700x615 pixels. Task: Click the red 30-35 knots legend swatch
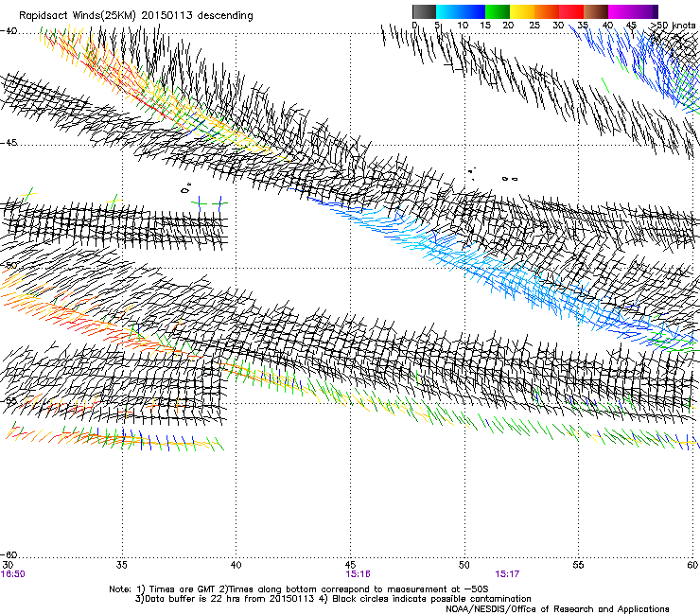click(571, 11)
